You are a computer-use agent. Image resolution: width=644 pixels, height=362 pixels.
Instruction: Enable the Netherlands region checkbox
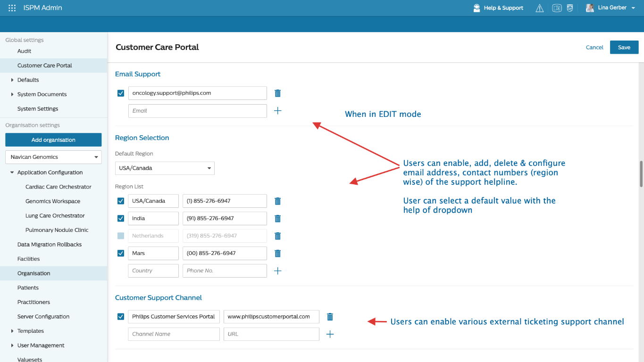pos(121,236)
